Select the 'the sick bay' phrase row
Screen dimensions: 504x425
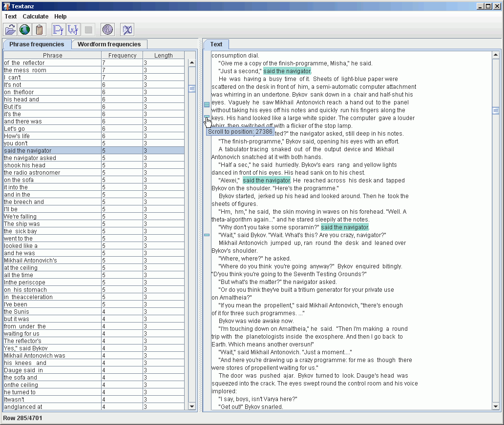(94, 231)
